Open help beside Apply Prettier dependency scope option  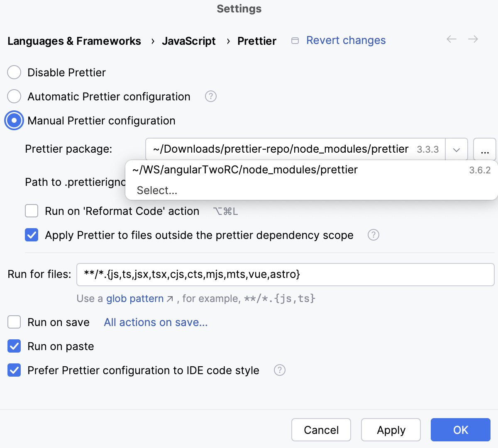pyautogui.click(x=373, y=235)
